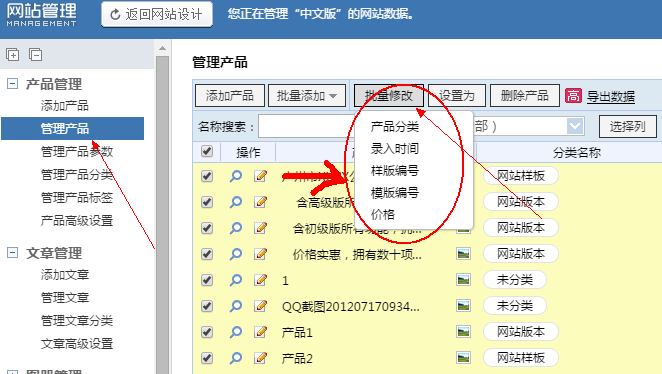Click the 未分类 tag in QQ截图 row

(x=515, y=306)
